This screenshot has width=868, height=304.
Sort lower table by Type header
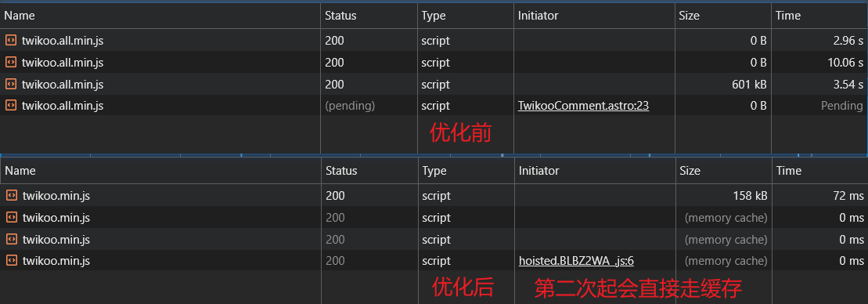tap(466, 171)
